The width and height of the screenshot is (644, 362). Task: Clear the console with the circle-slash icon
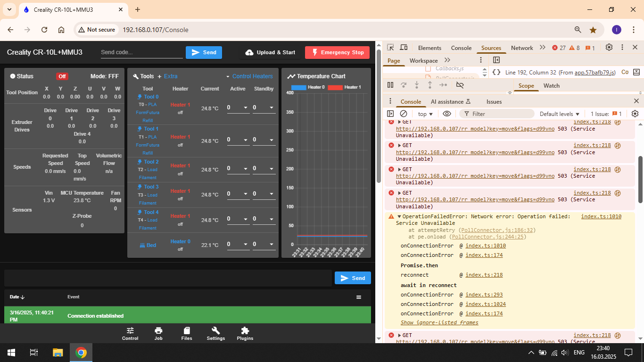pyautogui.click(x=404, y=114)
